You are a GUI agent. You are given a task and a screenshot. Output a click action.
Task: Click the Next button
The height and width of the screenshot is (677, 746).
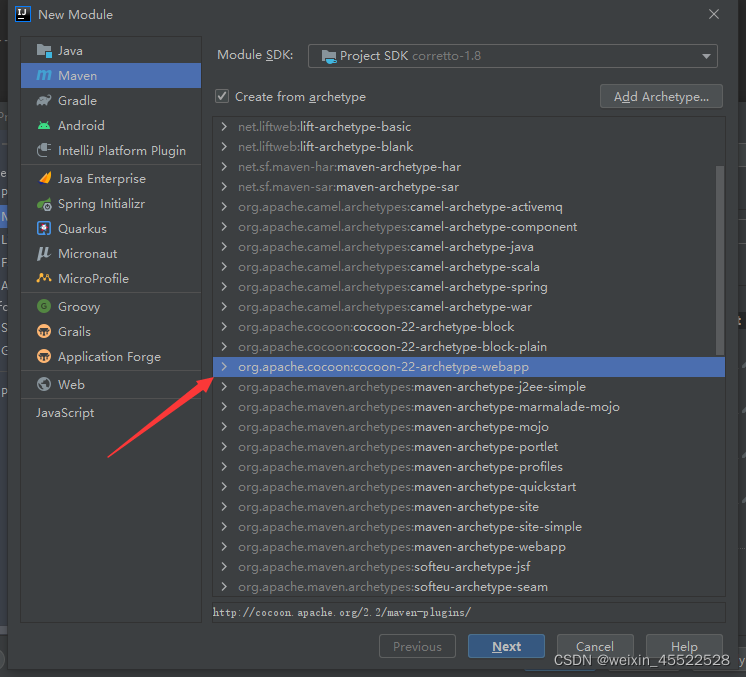pyautogui.click(x=506, y=646)
